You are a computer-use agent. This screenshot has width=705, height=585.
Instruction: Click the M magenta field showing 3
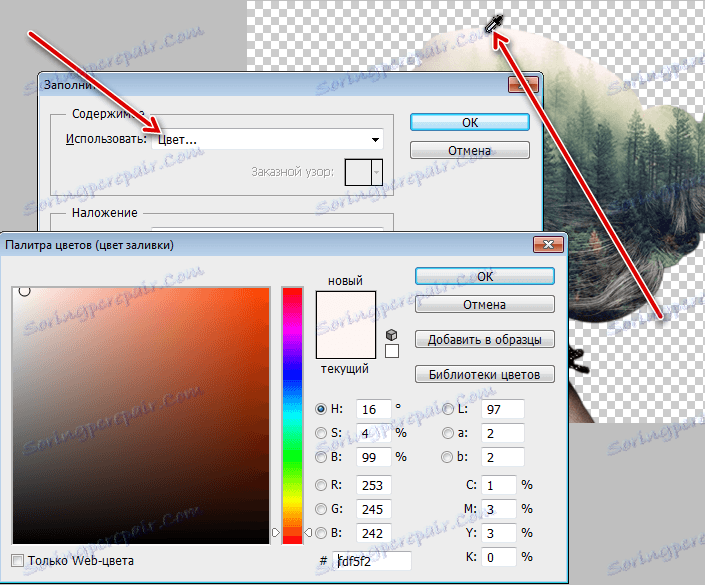point(499,509)
